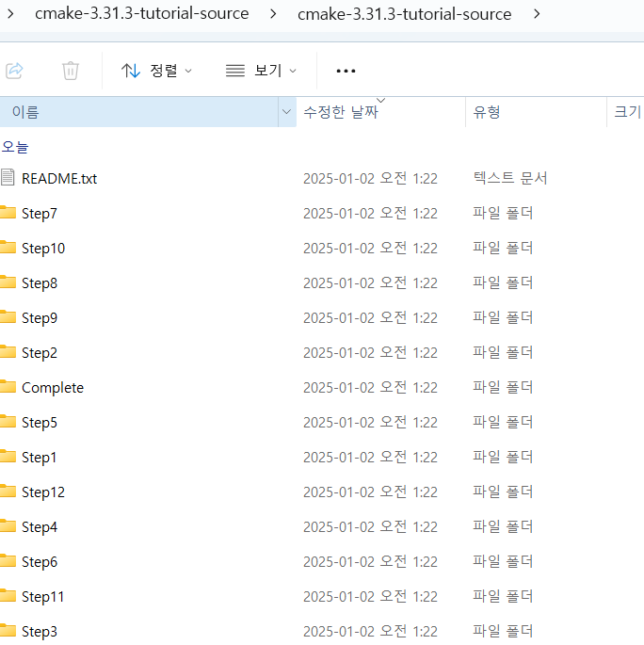
Task: Open the three-dot more options menu
Action: point(346,71)
